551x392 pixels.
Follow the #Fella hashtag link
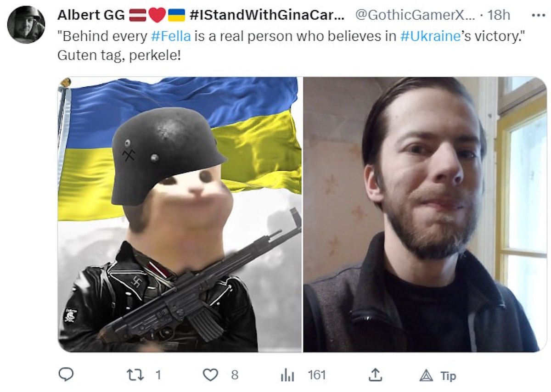tap(169, 36)
